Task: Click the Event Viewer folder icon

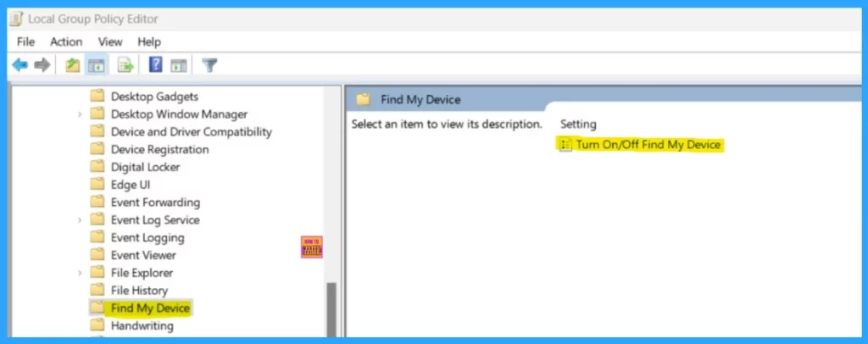Action: coord(97,255)
